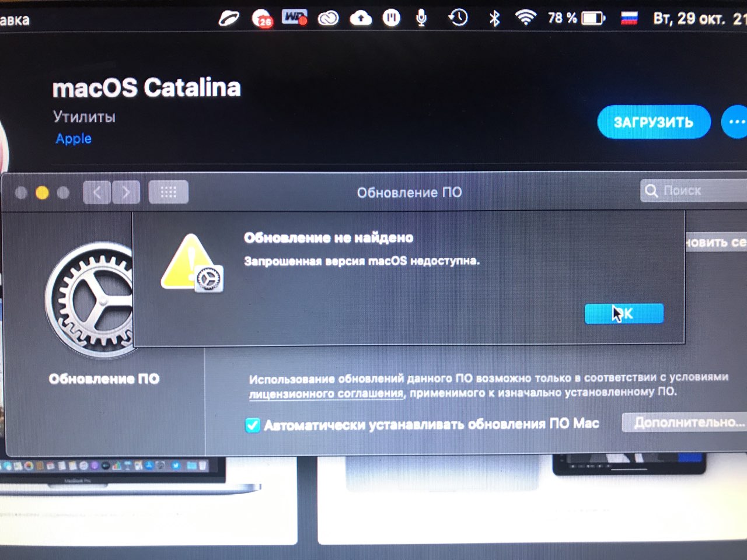The image size is (747, 560).
Task: Open the leaf-shaped menu bar icon
Action: coord(228,19)
